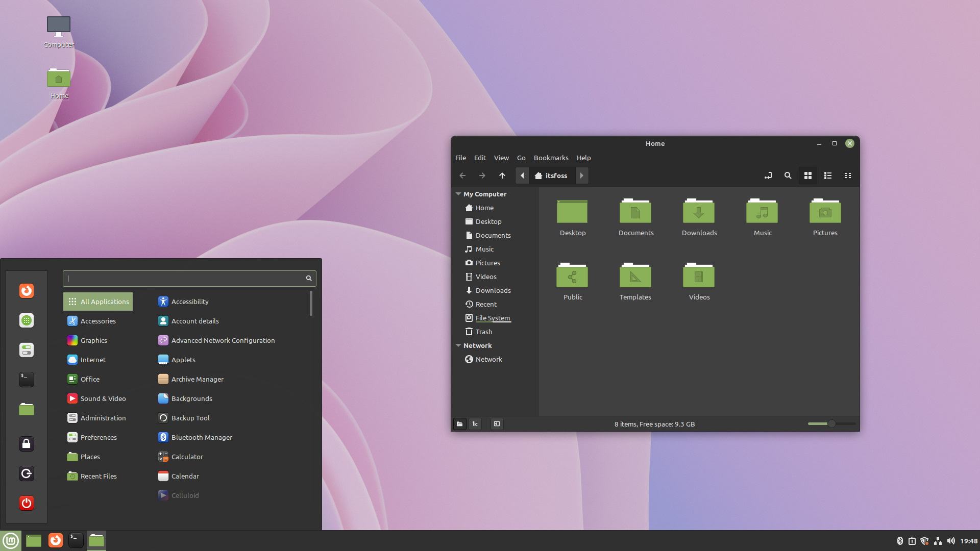Select the zoom slider in file manager status bar
This screenshot has width=980, height=551.
pos(829,424)
